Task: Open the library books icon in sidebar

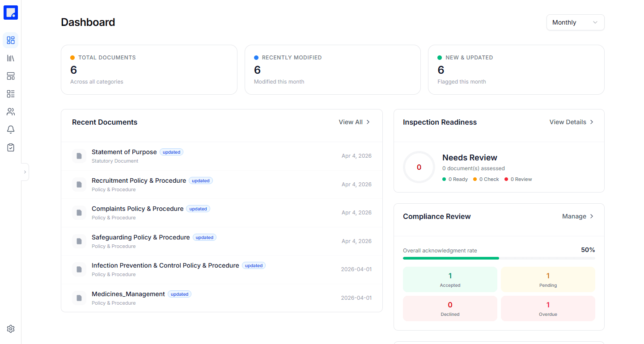Action: (11, 58)
